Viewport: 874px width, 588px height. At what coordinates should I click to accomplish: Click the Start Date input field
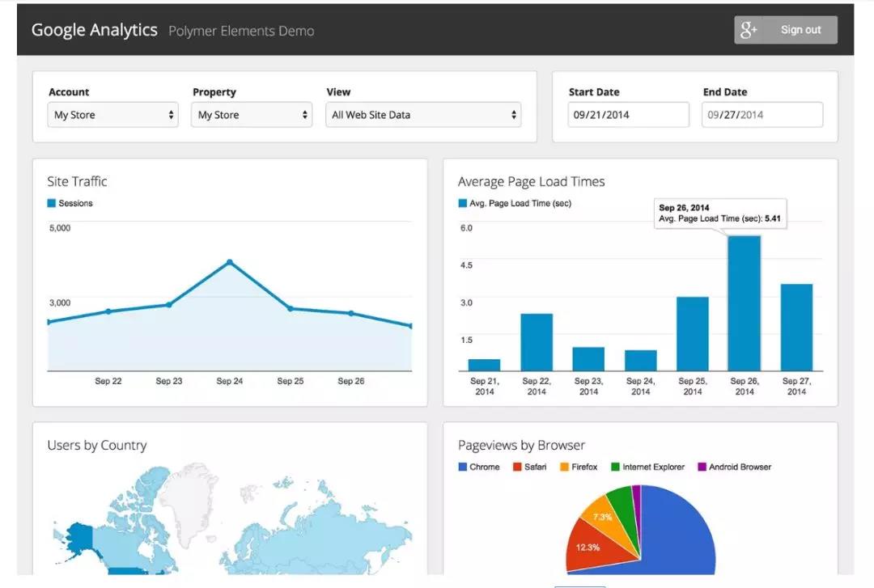coord(628,115)
